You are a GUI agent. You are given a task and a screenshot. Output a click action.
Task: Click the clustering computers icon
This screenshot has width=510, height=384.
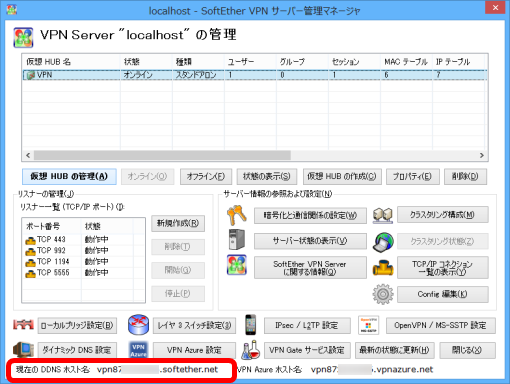(383, 215)
